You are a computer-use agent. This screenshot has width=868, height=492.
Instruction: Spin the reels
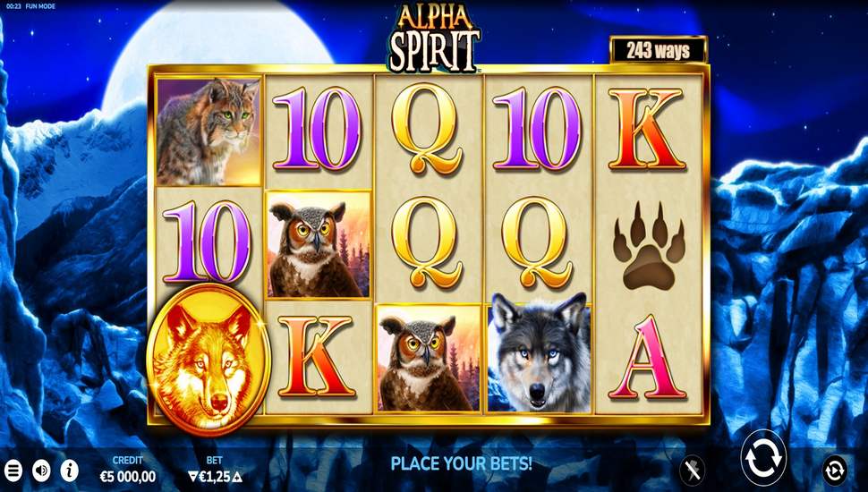click(763, 458)
